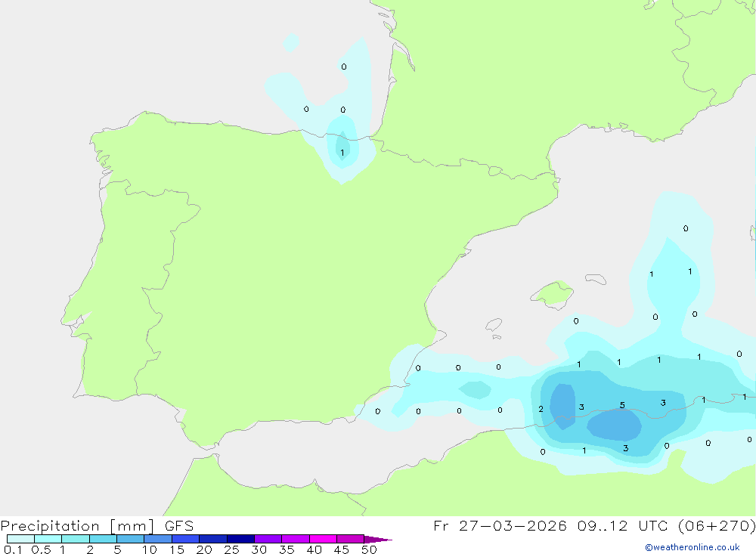Click the "30" legend scale label
The height and width of the screenshot is (554, 756).
tap(259, 549)
